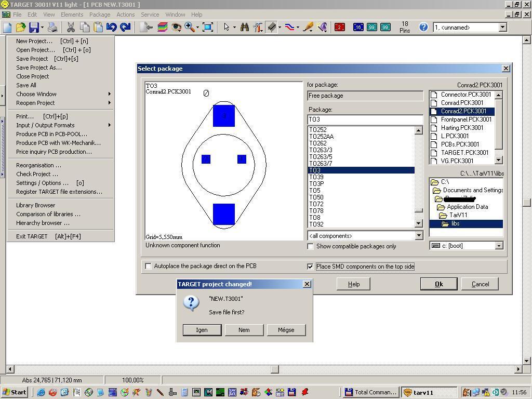Viewport: 532px width, 399px height.
Task: Click Ok in Select package dialog
Action: (x=438, y=284)
